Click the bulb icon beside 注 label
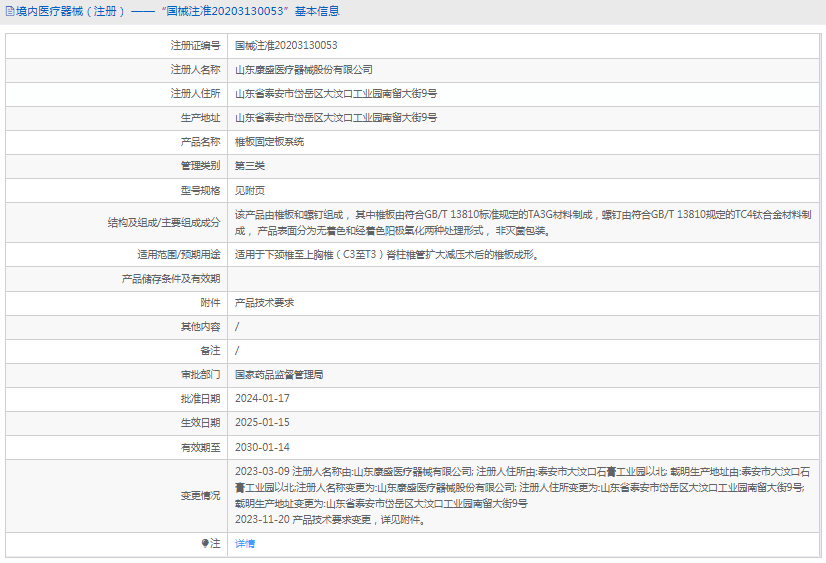826x563 pixels. coord(205,543)
